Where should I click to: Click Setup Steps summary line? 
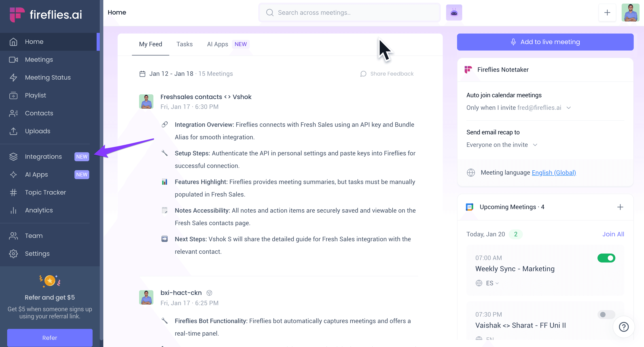295,159
